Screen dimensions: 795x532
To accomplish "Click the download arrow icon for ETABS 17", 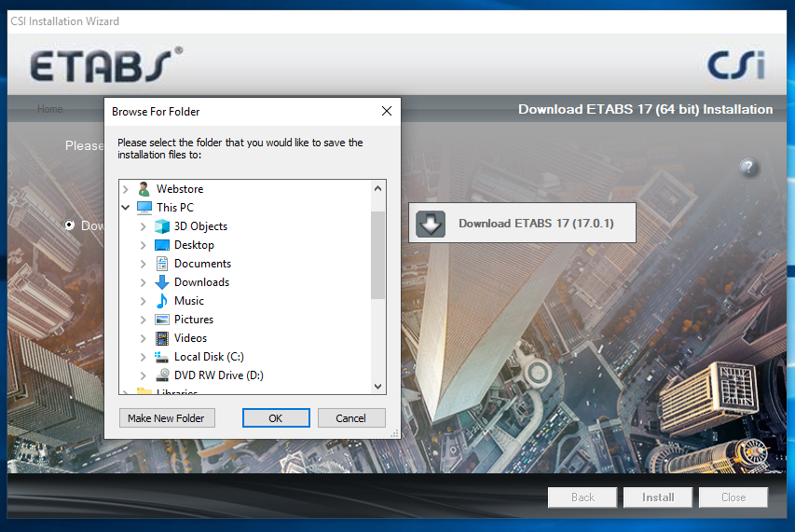I will point(431,224).
